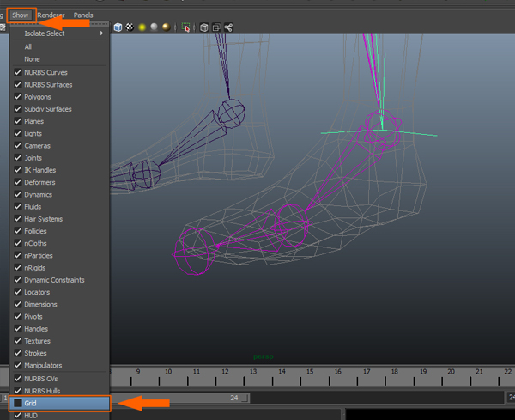The width and height of the screenshot is (515, 420).
Task: Toggle nRigids display option
Action: tap(59, 268)
